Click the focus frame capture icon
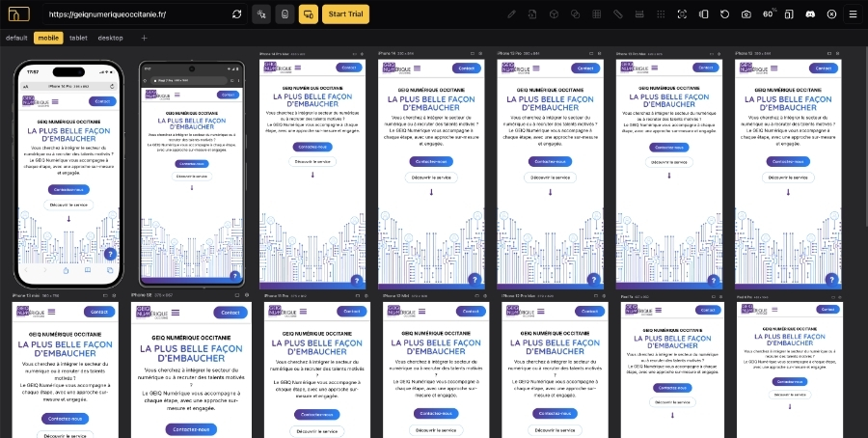The image size is (868, 438). coord(682,14)
